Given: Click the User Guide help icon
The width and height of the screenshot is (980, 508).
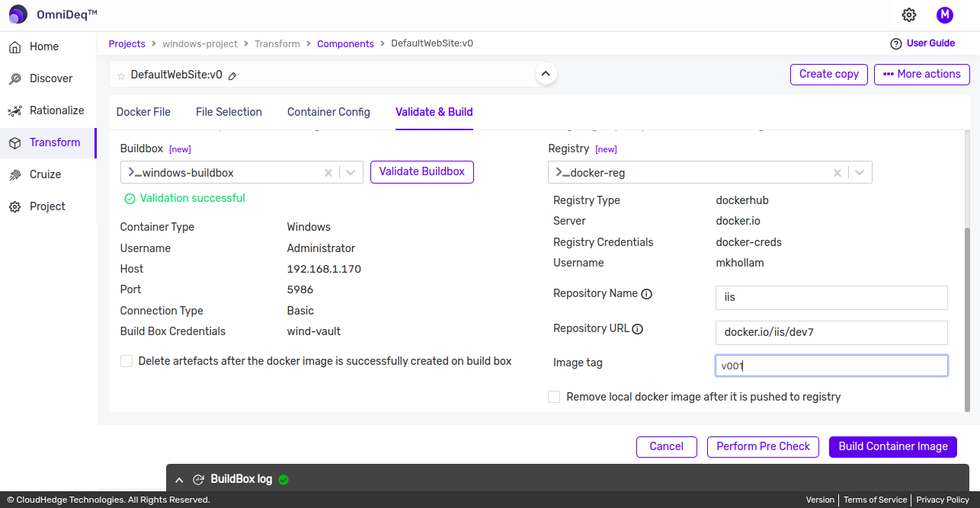Looking at the screenshot, I should pos(896,43).
